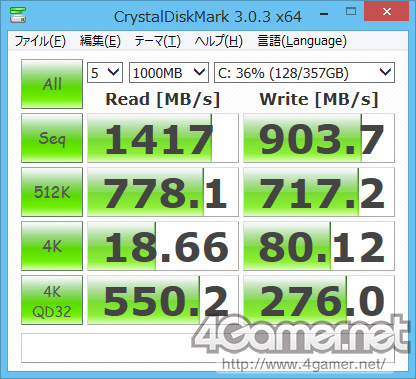
Task: Open the 編集(E) menu
Action: point(100,41)
